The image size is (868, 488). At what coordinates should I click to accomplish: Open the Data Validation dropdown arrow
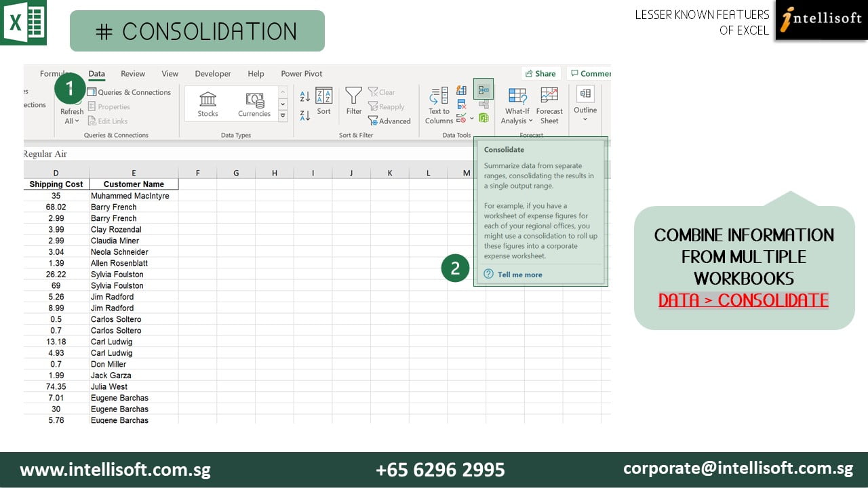pos(472,118)
